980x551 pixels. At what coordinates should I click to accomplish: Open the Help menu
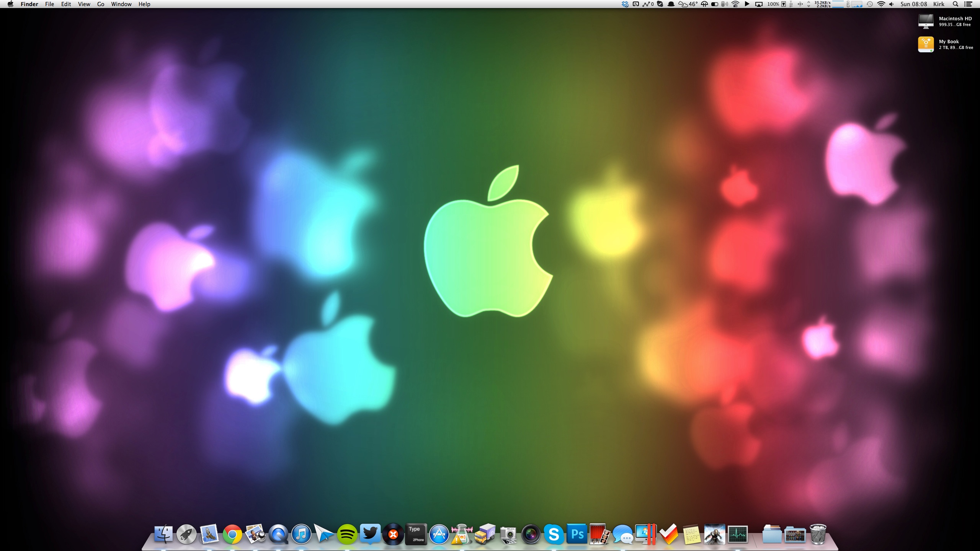point(144,4)
